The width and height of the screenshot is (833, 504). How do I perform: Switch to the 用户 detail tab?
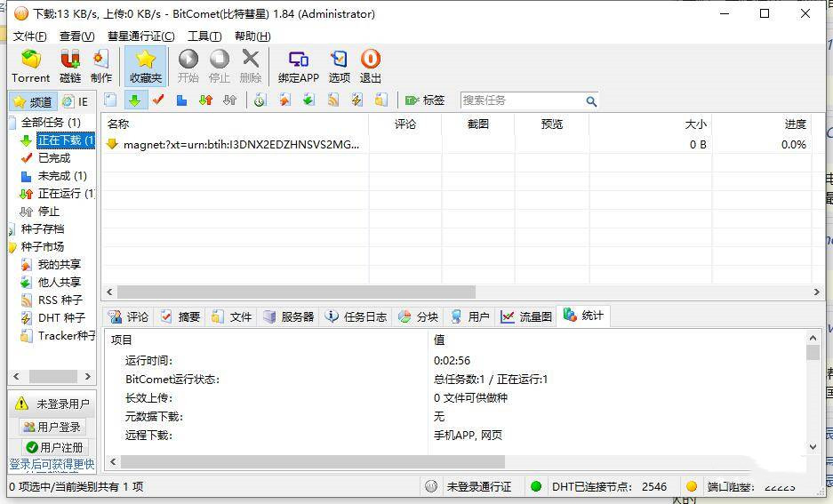470,316
